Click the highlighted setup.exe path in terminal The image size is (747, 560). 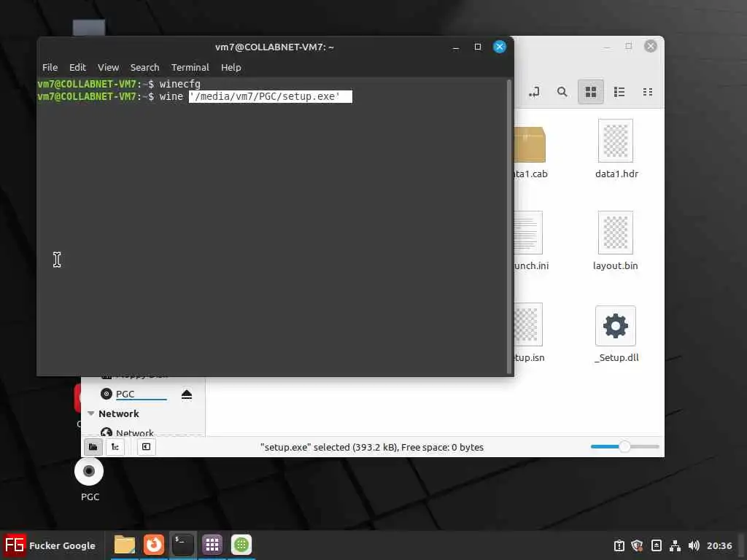[271, 97]
